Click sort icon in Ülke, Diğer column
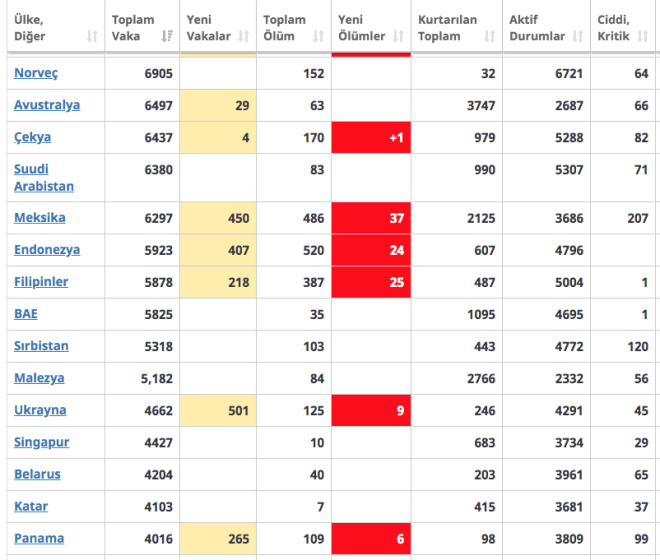660x560 pixels. coord(92,37)
